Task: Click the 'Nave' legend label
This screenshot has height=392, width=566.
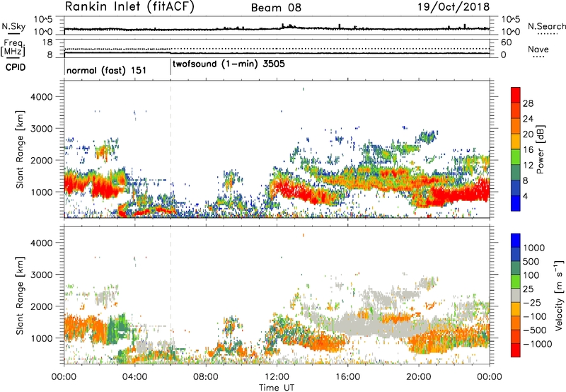Action: click(538, 50)
